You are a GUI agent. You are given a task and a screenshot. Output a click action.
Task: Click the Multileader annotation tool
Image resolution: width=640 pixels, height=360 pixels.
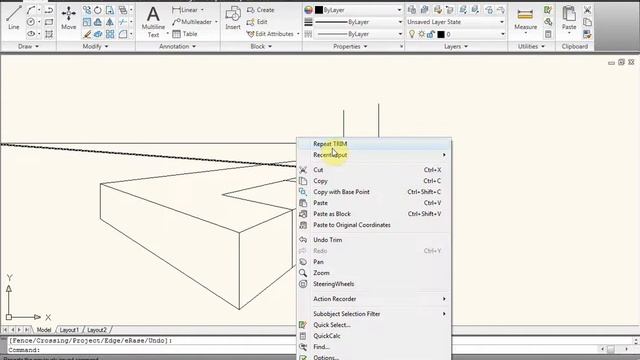(x=192, y=22)
